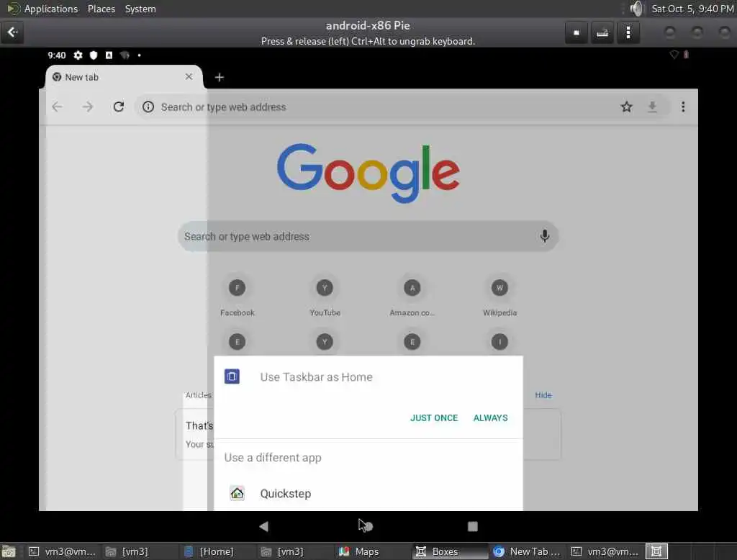Open the YouTube shortcut tile
Viewport: 737px width, 560px height.
[x=325, y=297]
